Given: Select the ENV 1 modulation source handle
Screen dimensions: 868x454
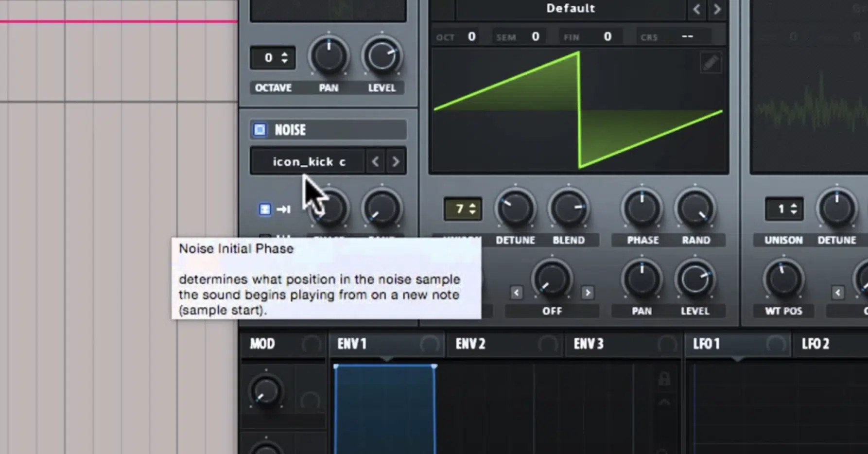Looking at the screenshot, I should (429, 344).
